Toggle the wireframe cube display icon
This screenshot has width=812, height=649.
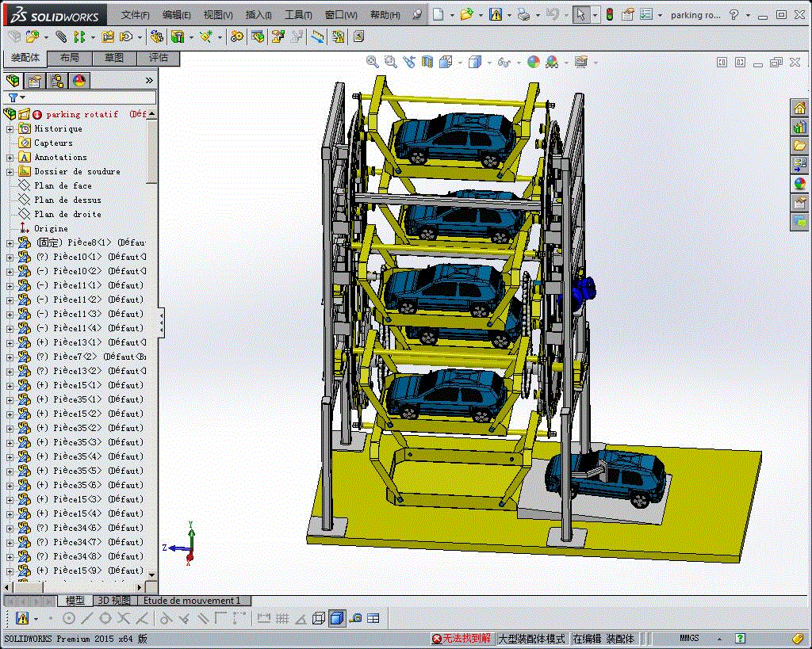[x=319, y=618]
